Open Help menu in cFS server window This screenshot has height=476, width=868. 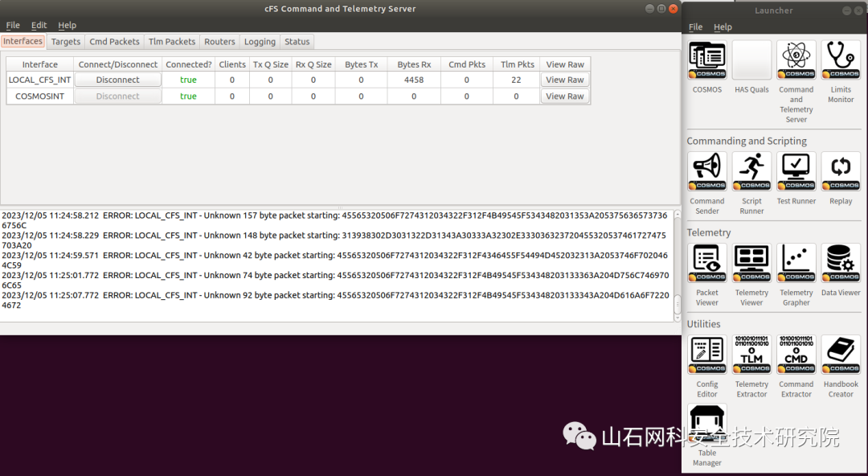coord(67,25)
